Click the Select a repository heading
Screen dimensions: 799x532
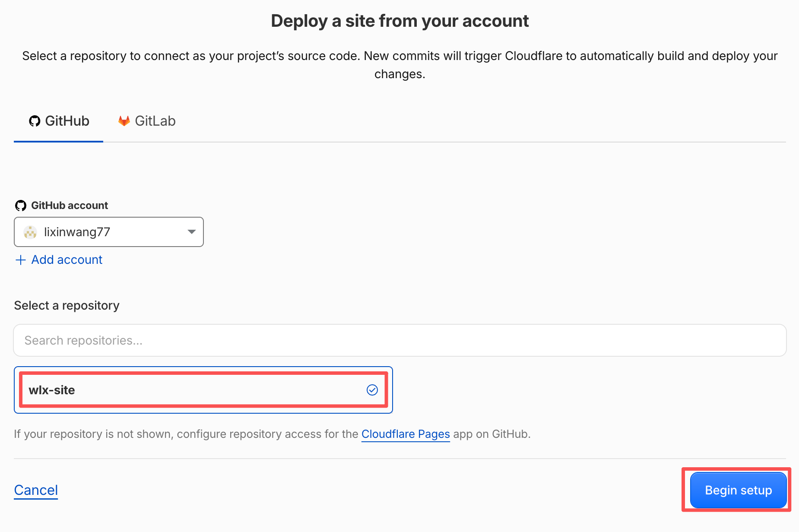[x=67, y=305]
